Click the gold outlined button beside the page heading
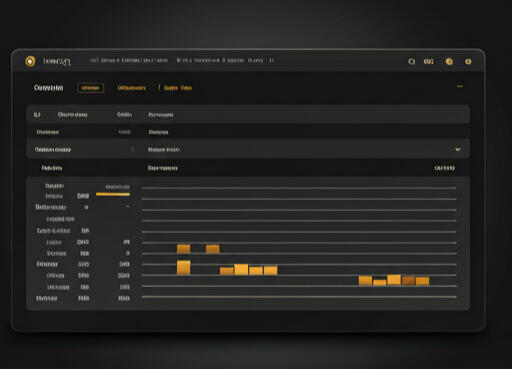The height and width of the screenshot is (369, 512). coord(91,88)
